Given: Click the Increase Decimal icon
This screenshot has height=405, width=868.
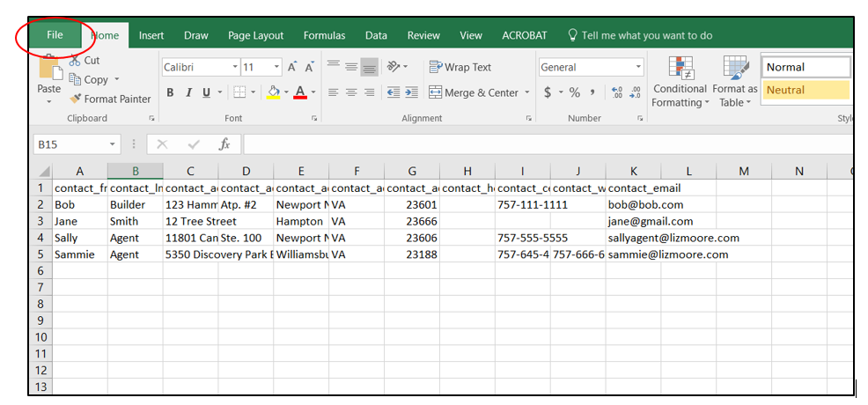Looking at the screenshot, I should coord(616,92).
